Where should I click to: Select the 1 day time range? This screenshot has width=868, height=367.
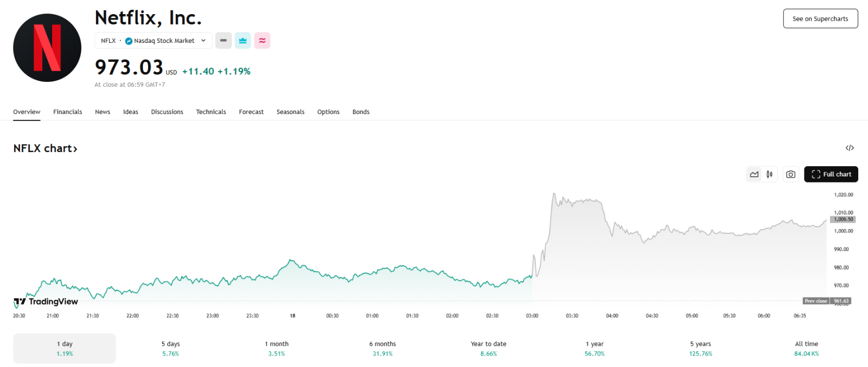click(65, 349)
